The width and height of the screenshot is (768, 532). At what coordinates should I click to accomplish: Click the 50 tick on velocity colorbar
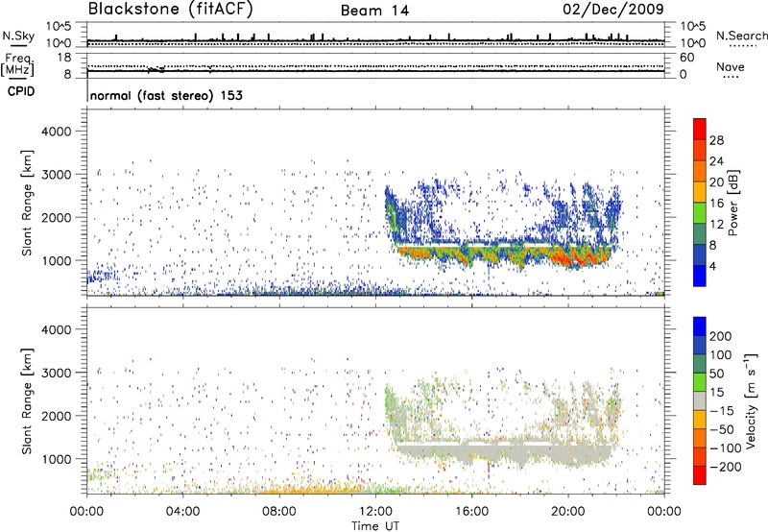[x=716, y=374]
